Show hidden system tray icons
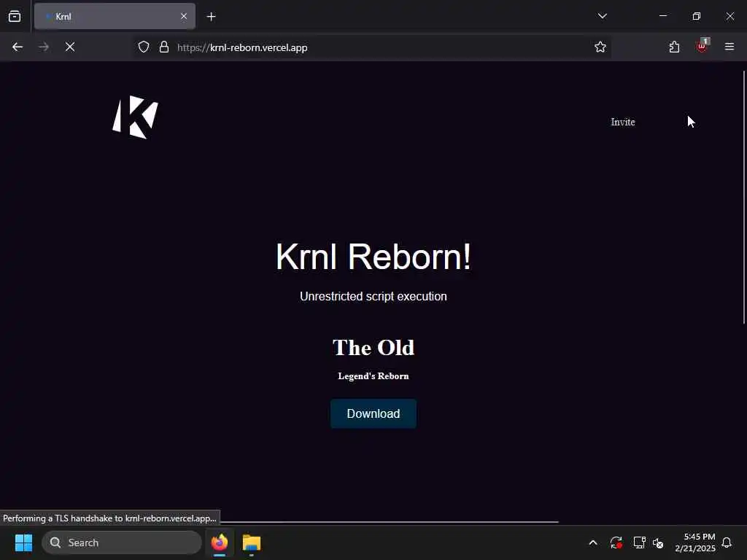 tap(593, 542)
